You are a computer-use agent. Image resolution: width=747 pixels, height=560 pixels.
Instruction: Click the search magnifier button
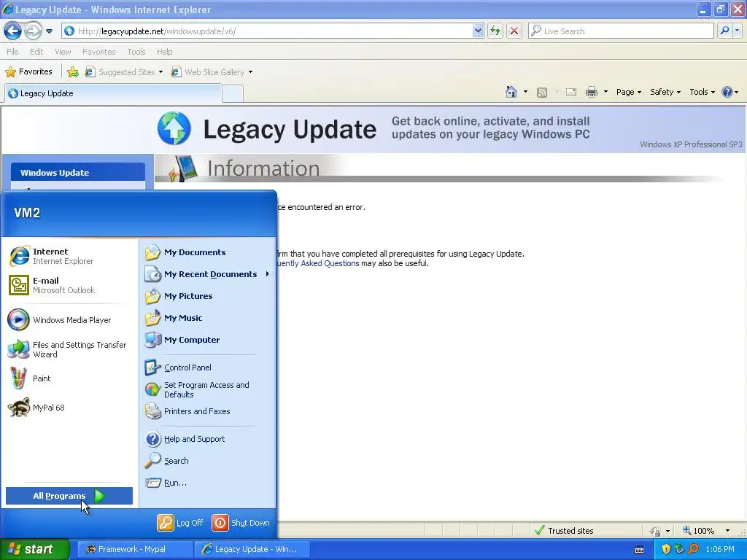click(x=724, y=31)
